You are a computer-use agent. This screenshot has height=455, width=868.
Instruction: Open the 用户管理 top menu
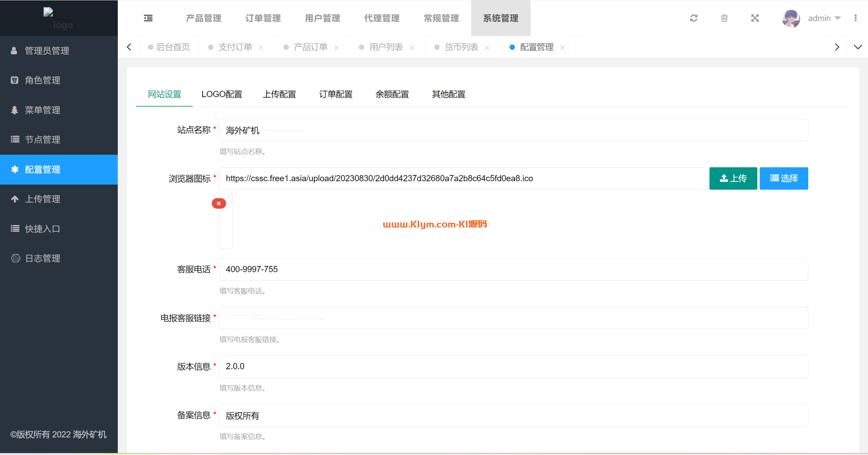coord(322,18)
